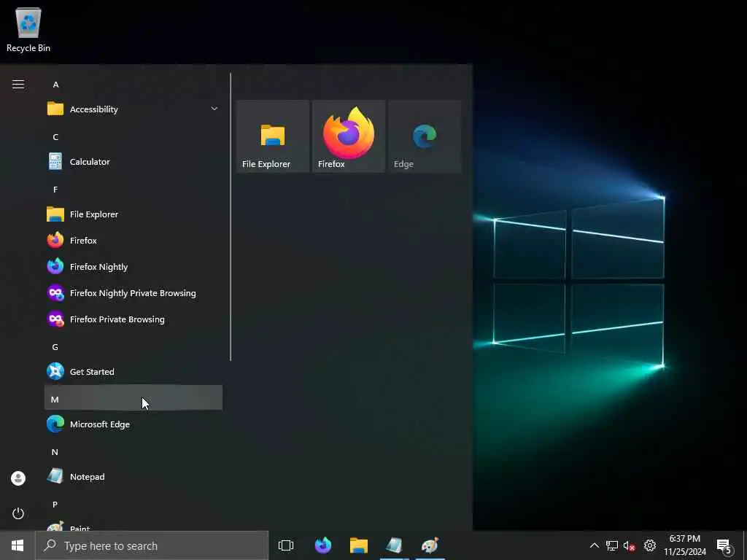Open Firefox Nightly Private Browsing

point(133,293)
